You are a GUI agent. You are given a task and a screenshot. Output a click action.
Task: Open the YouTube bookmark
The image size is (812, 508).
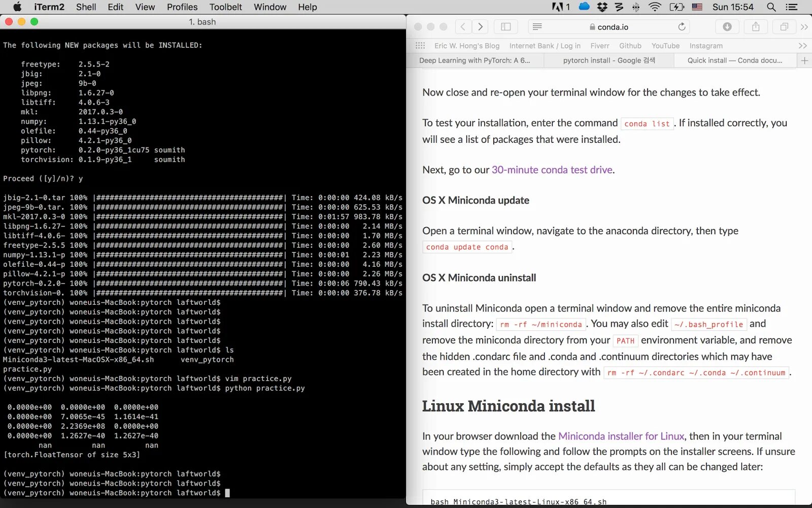(665, 46)
